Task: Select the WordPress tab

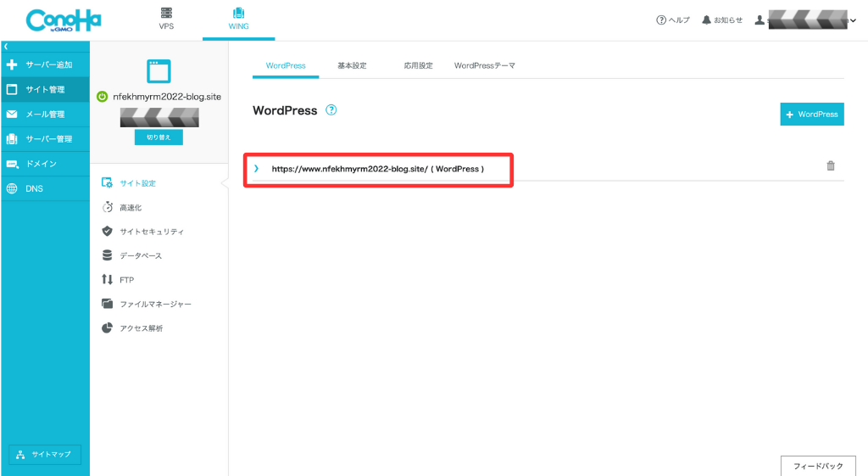Action: [286, 65]
